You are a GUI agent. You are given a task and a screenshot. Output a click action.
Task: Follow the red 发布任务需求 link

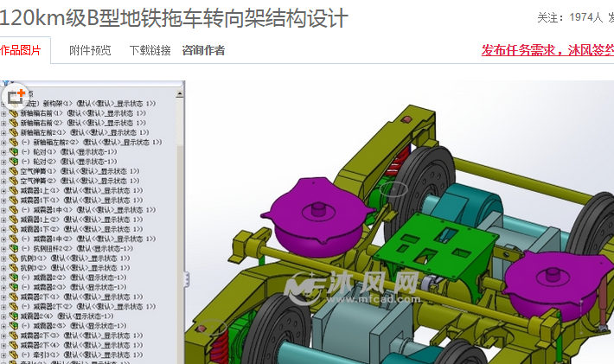pos(547,50)
